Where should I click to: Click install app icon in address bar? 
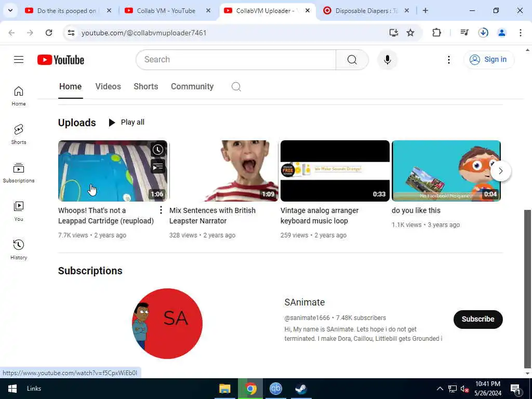394,33
